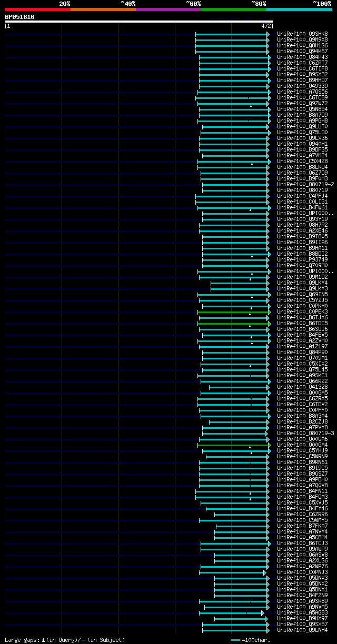This screenshot has height=644, width=337.
Task: Select the UniRef100_C6TIF8 label
Action: pyautogui.click(x=302, y=68)
